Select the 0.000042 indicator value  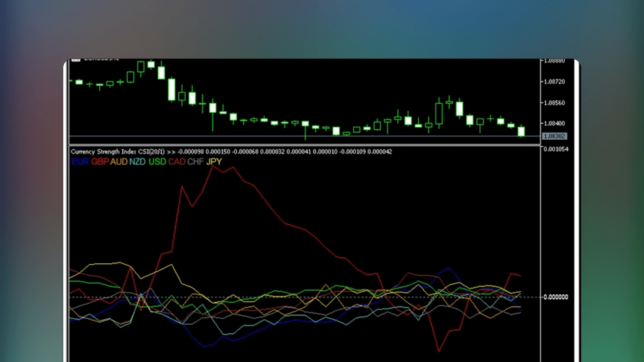tap(380, 152)
